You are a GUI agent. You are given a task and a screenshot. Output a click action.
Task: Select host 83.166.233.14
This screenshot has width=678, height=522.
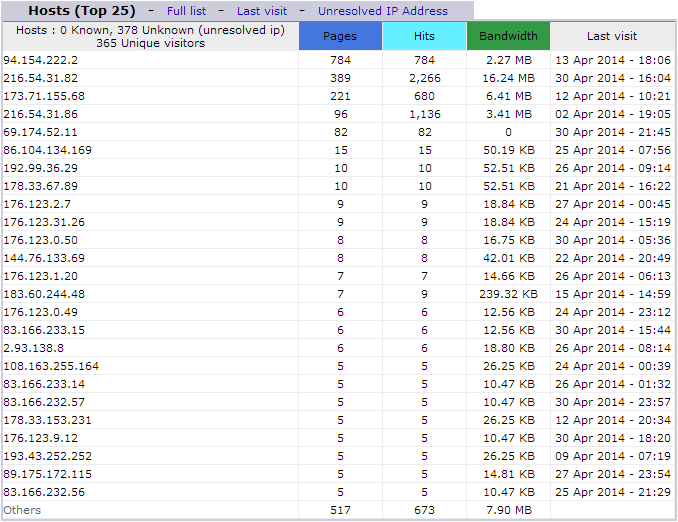(44, 384)
